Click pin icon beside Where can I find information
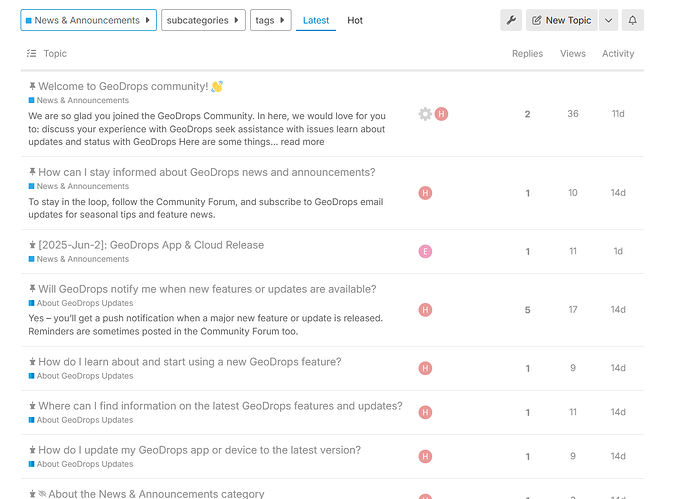Viewport: 679px width, 499px height. (32, 406)
